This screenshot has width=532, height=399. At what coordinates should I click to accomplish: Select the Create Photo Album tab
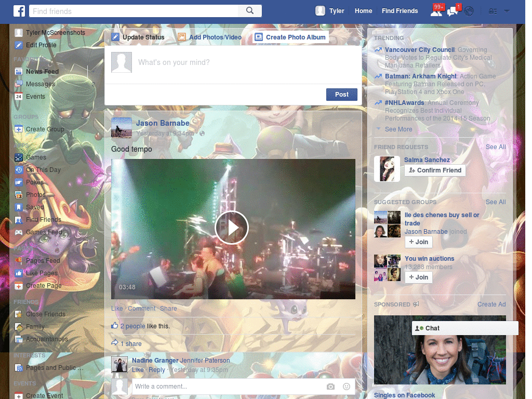click(290, 37)
